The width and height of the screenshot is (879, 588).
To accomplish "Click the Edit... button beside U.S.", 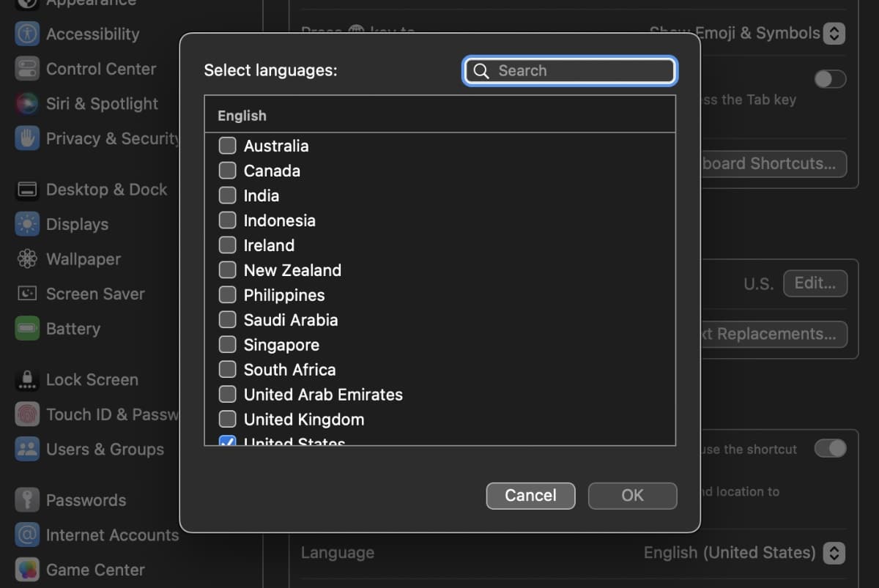I will coord(815,283).
